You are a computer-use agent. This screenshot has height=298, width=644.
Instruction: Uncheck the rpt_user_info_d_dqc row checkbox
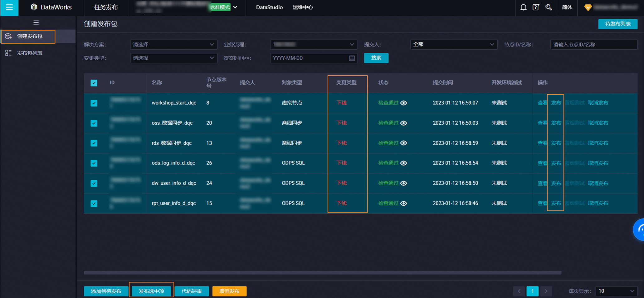[x=94, y=203]
